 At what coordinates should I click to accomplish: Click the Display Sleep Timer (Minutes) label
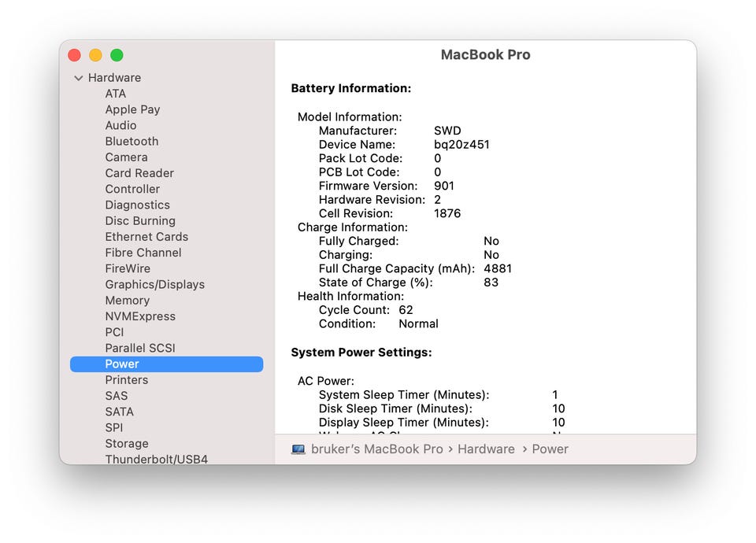point(403,423)
